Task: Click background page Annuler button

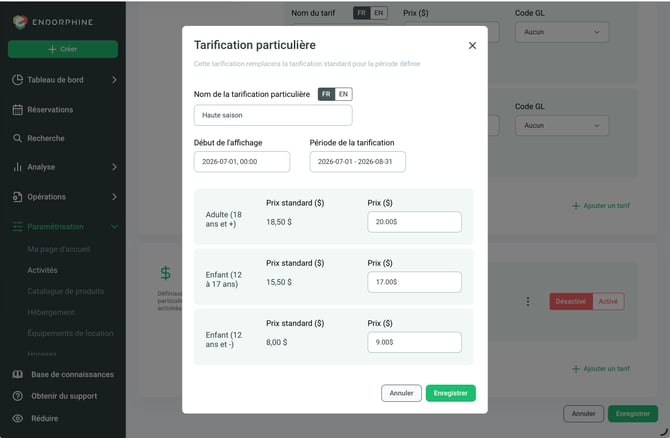Action: tap(583, 414)
